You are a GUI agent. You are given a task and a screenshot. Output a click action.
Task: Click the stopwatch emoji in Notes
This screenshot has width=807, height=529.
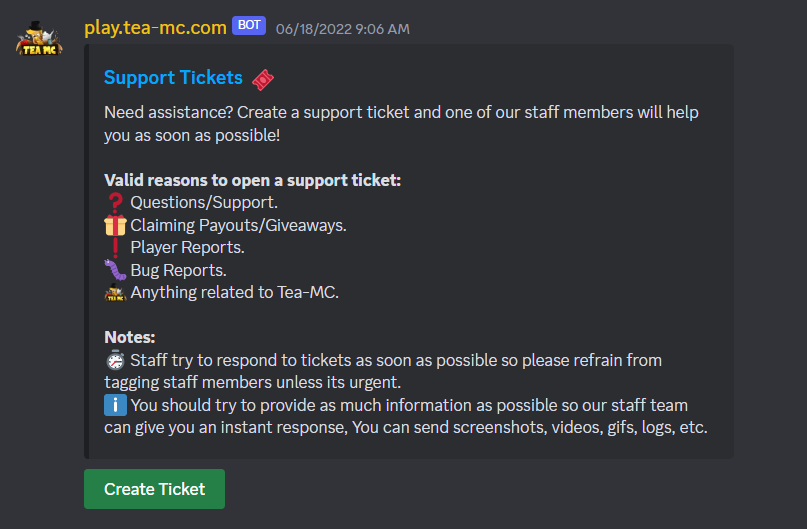[115, 360]
